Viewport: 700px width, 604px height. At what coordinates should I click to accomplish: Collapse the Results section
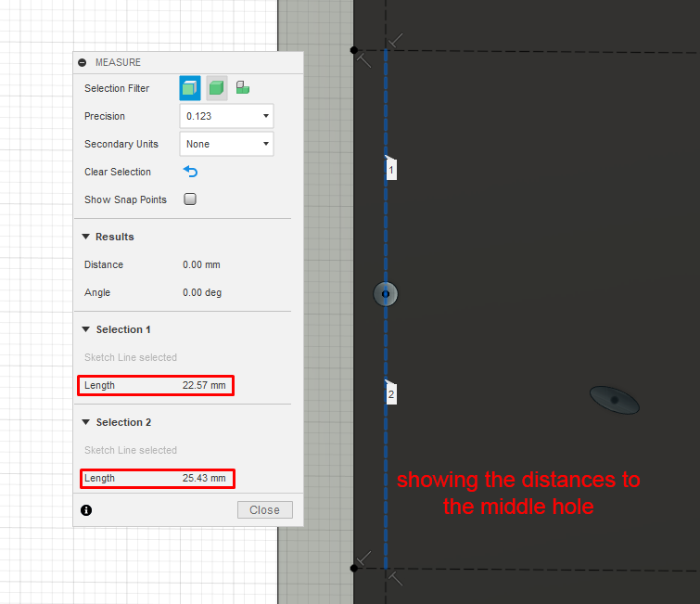pyautogui.click(x=85, y=237)
